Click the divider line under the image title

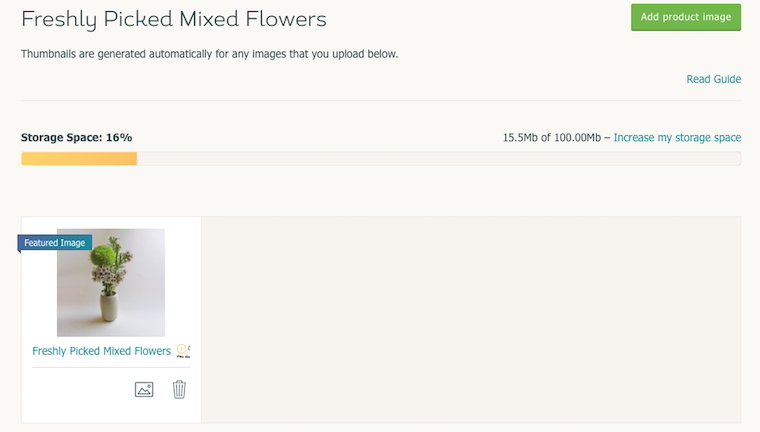click(x=111, y=368)
